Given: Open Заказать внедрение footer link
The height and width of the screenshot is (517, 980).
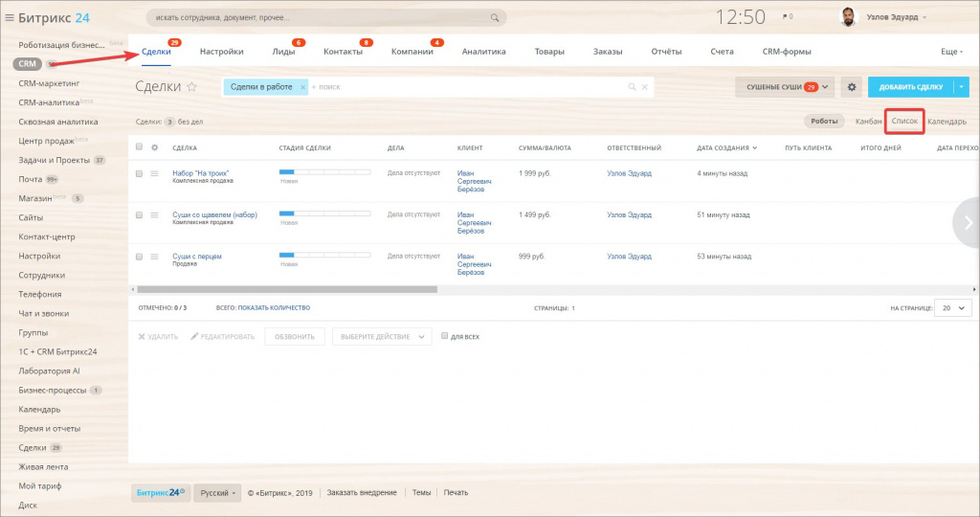Looking at the screenshot, I should click(x=362, y=493).
